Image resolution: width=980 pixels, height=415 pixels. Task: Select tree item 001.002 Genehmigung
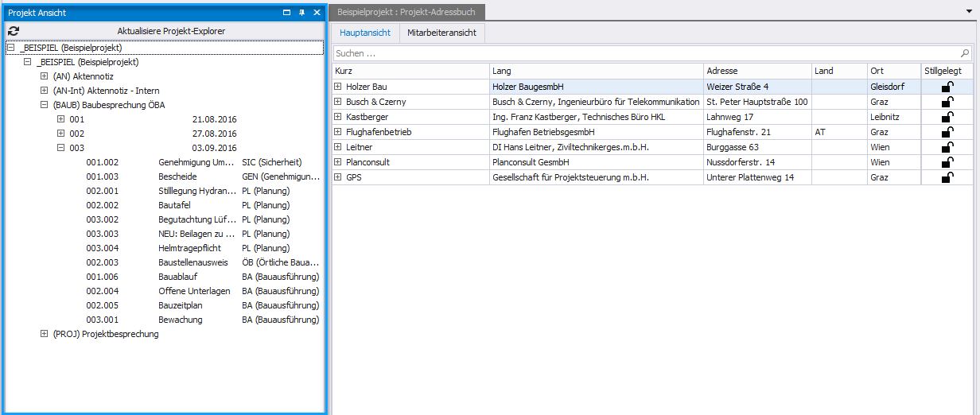point(202,162)
